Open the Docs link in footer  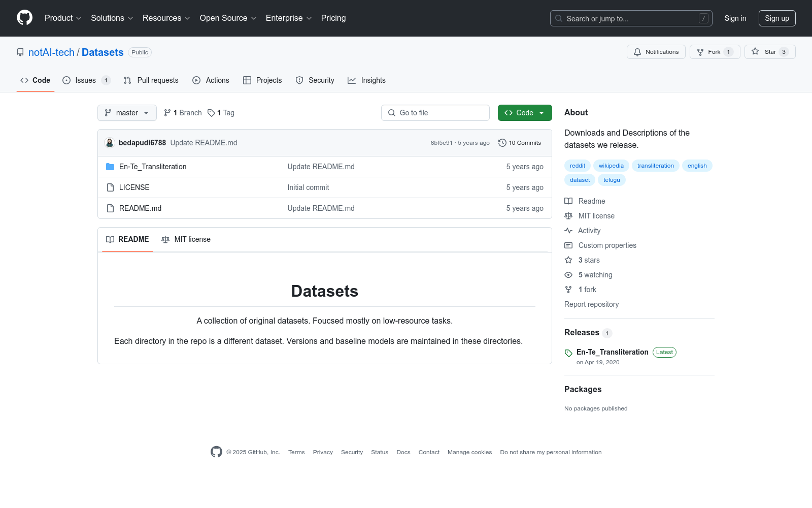click(403, 452)
